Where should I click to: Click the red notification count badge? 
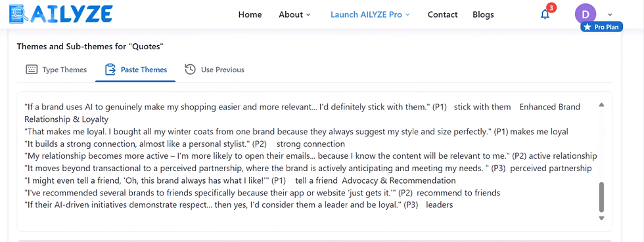[x=551, y=8]
